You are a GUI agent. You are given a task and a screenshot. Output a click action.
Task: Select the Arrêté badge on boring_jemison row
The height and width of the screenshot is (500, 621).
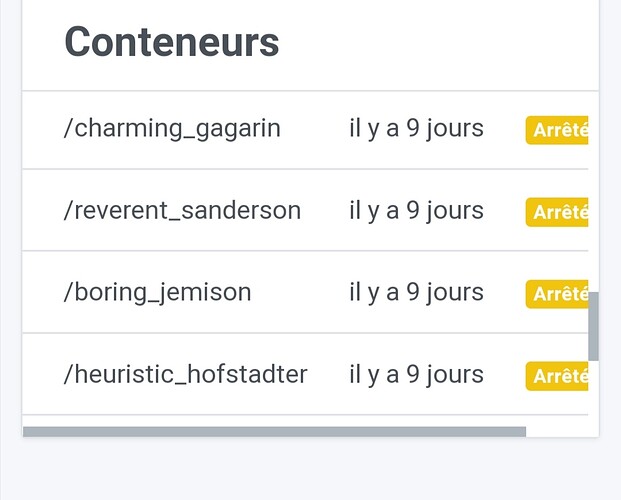point(558,295)
